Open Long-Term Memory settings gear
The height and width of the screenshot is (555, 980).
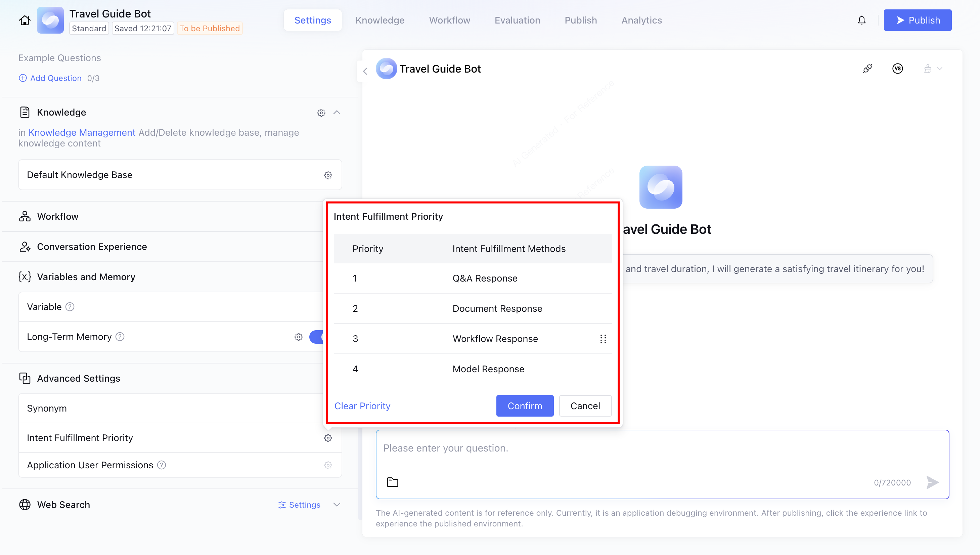298,337
